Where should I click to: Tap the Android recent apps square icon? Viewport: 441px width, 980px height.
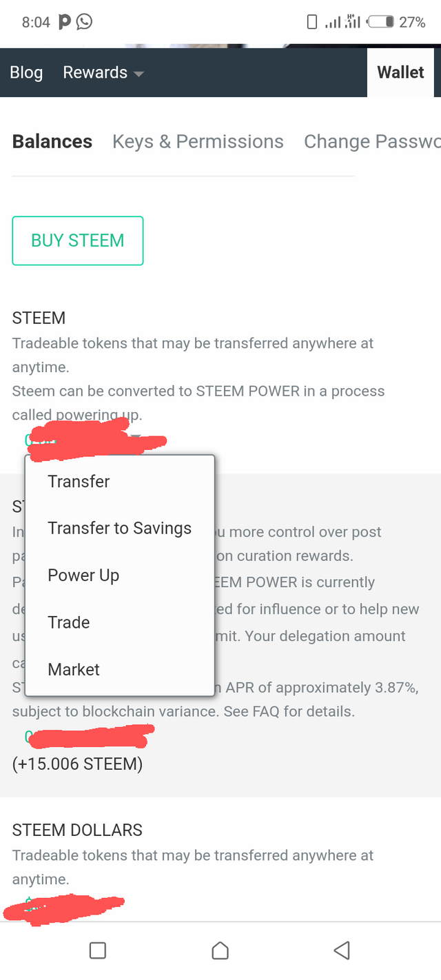coord(98,951)
